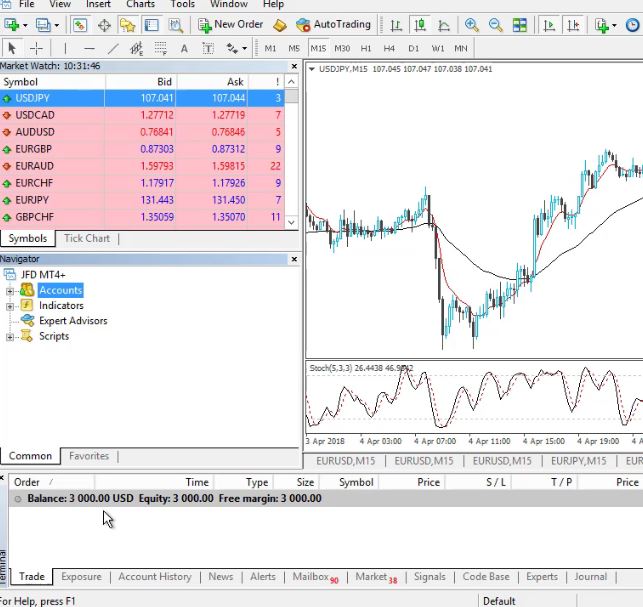
Task: Click Market Watch scroll up arrow
Action: 291,82
